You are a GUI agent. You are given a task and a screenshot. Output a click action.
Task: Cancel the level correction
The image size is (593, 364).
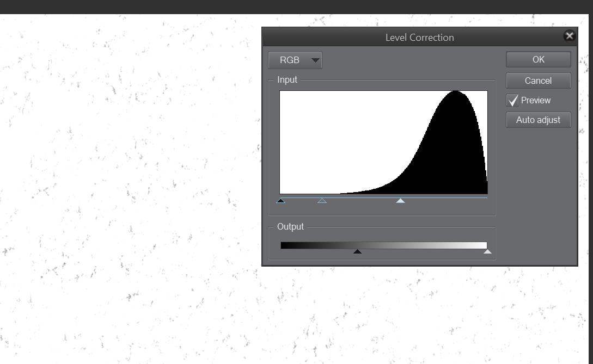click(538, 81)
